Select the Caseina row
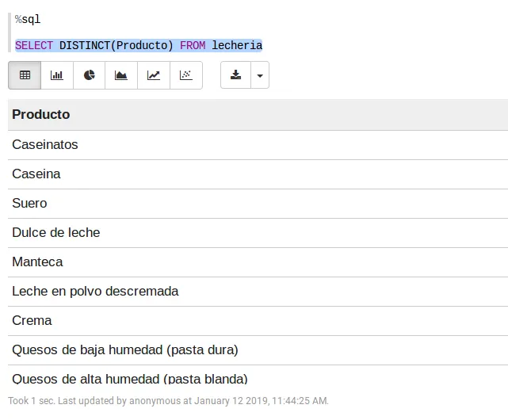The height and width of the screenshot is (420, 508). coord(258,174)
